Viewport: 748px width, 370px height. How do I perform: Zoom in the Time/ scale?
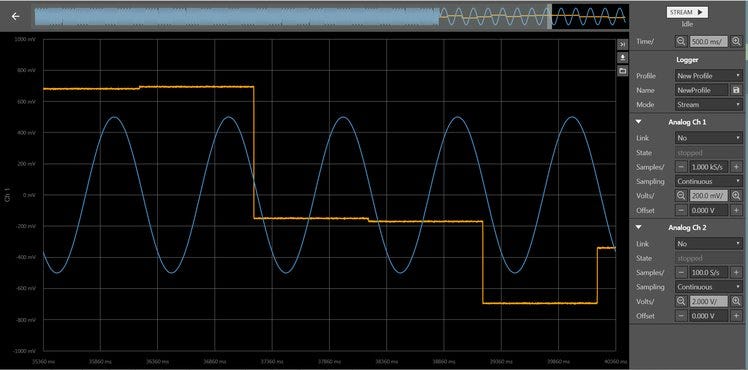point(736,41)
